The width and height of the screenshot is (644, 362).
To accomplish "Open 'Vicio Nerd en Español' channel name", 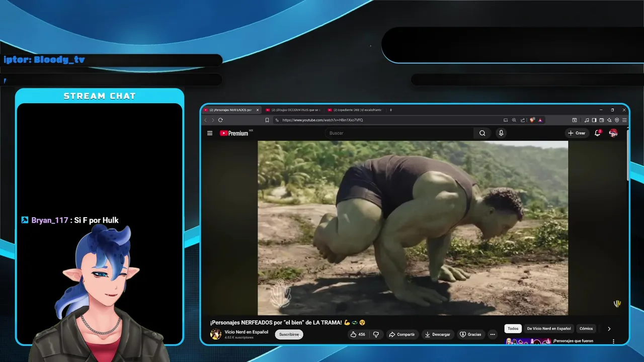I will [247, 332].
